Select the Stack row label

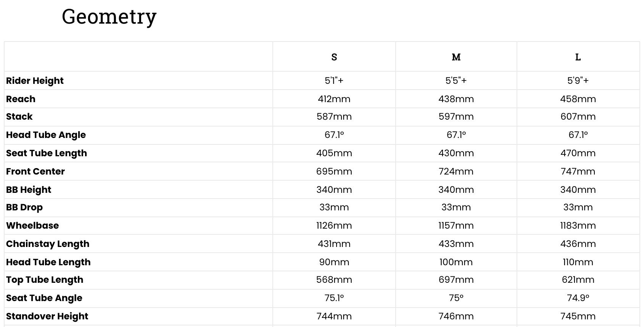pos(19,117)
